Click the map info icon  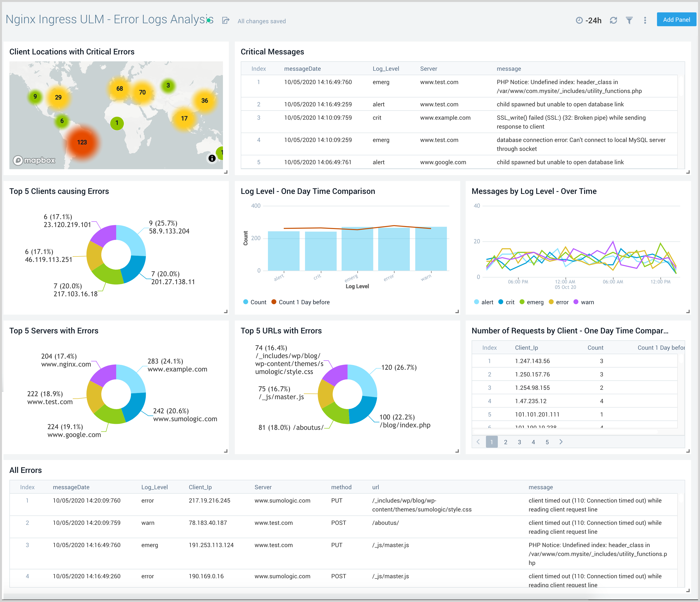[212, 158]
